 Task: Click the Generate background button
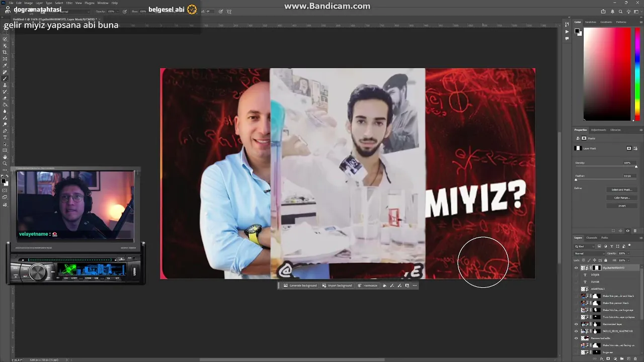(300, 286)
